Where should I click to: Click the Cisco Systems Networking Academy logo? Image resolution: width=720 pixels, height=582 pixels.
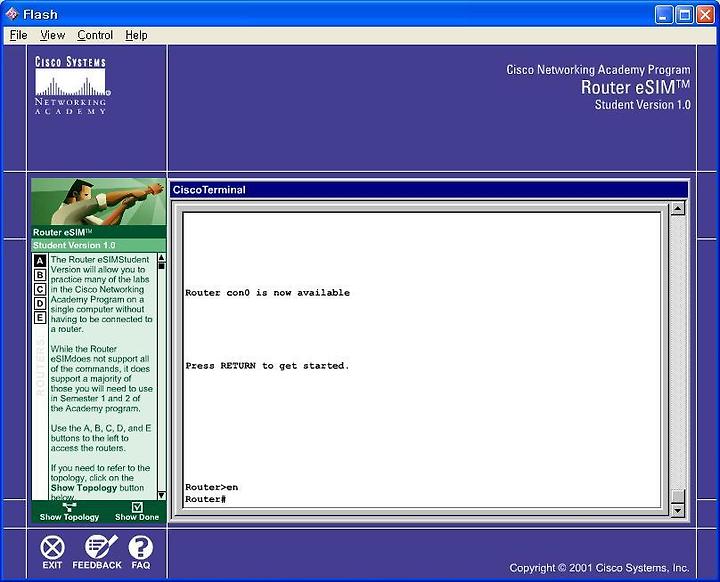pyautogui.click(x=71, y=85)
